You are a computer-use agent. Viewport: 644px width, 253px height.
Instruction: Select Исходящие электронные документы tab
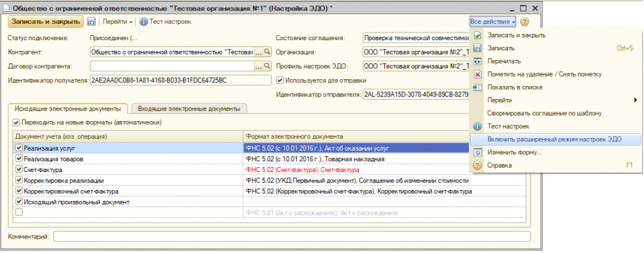click(x=68, y=109)
